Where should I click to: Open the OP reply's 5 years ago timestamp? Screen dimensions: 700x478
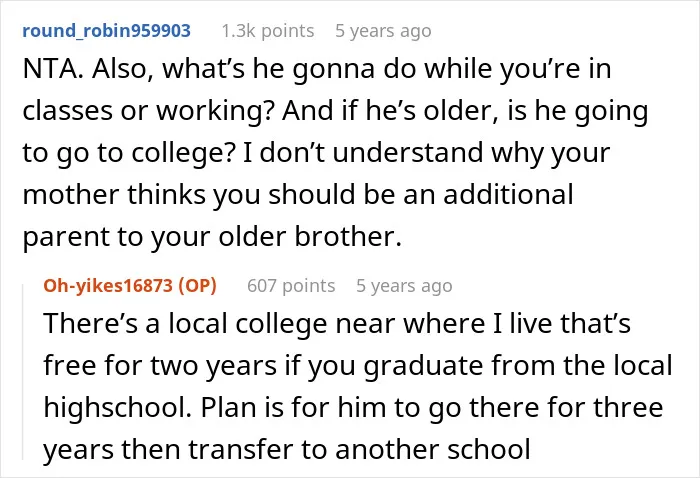pos(404,285)
